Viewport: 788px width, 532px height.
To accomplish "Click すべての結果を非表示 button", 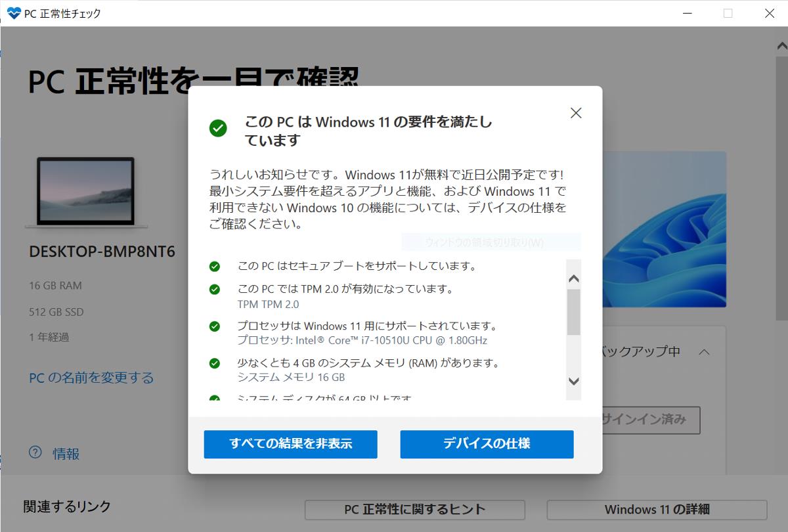I will click(x=290, y=444).
